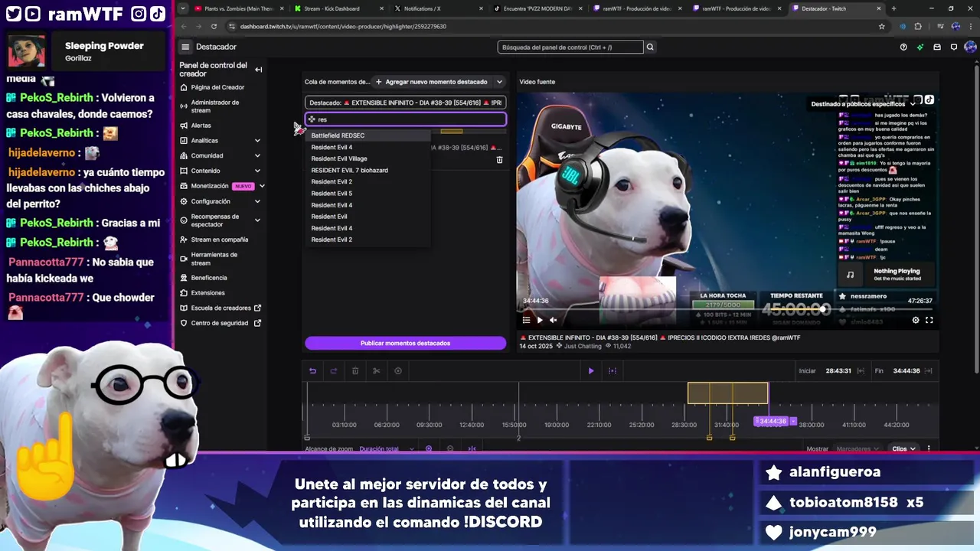Open Administrador de stream in sidebar
Image resolution: width=980 pixels, height=551 pixels.
[x=214, y=106]
